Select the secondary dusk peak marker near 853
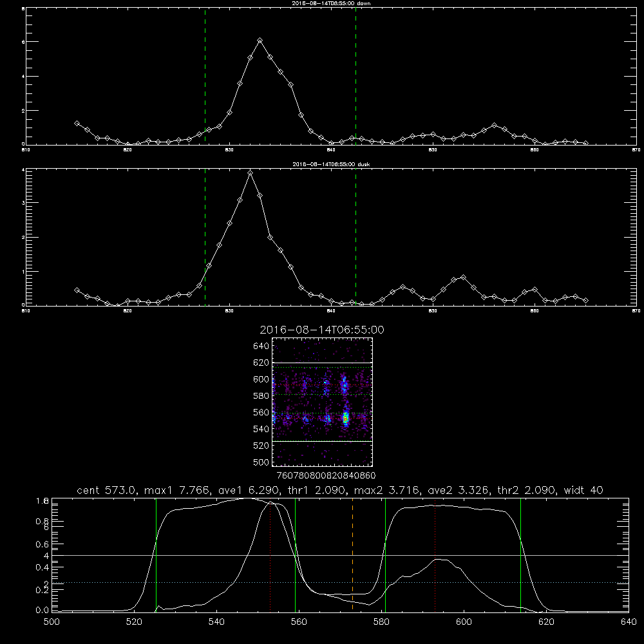 pyautogui.click(x=463, y=277)
